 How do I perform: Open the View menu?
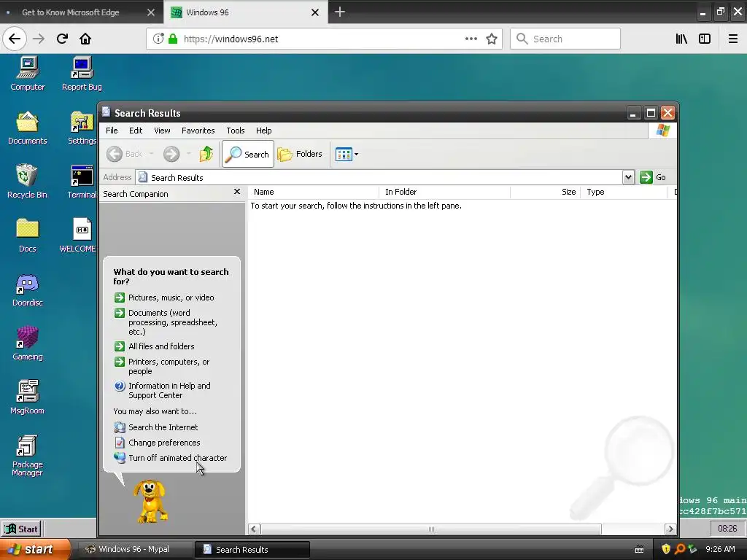pyautogui.click(x=162, y=131)
